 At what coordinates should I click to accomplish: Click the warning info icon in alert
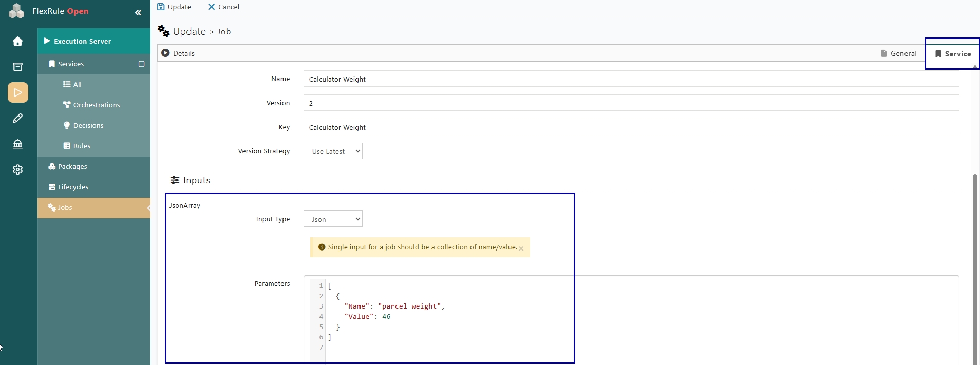point(322,247)
